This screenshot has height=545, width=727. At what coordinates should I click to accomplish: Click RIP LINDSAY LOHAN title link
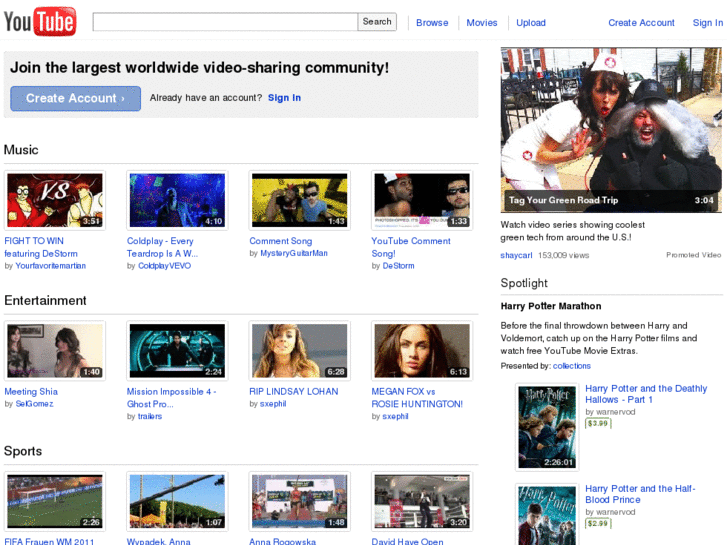tap(293, 391)
